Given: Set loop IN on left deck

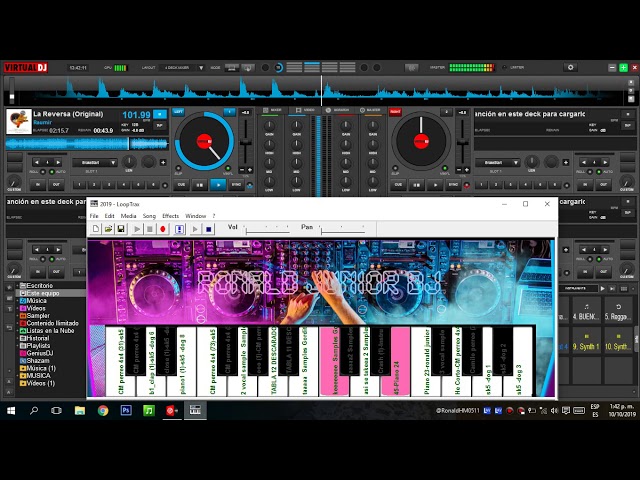Looking at the screenshot, I should coord(38,185).
